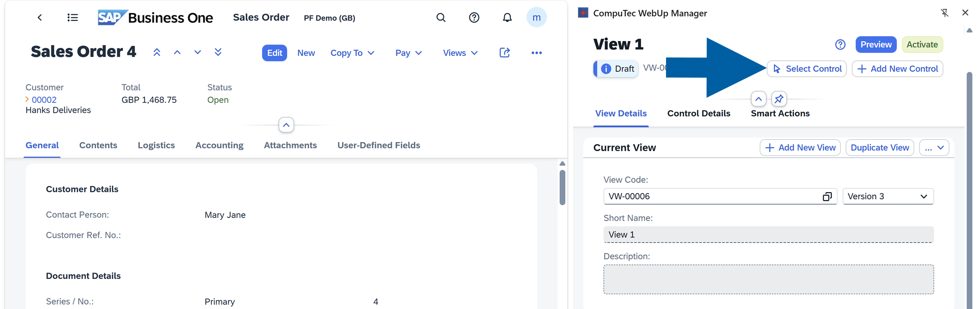Viewport: 980px width, 309px height.
Task: Unpin the WebUp Manager panel
Action: coord(945,13)
